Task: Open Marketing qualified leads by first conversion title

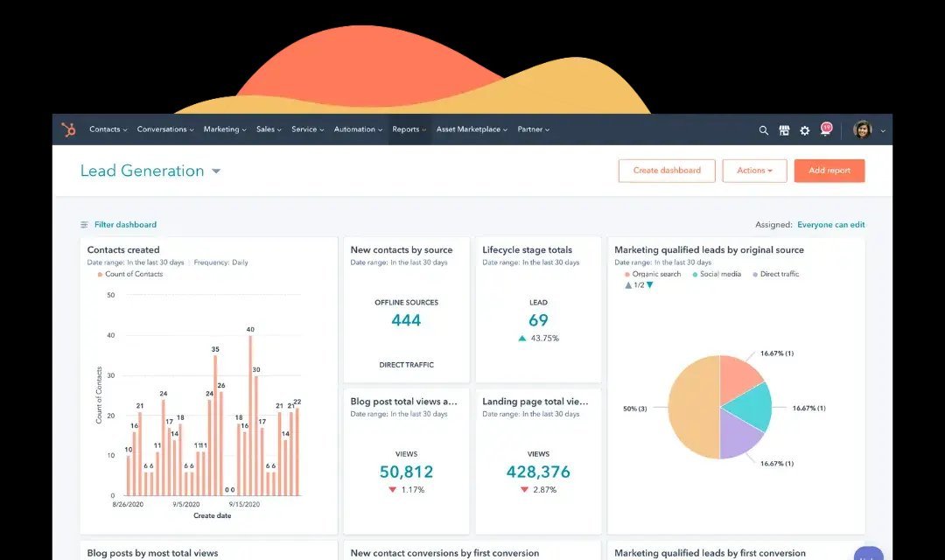Action: pyautogui.click(x=710, y=553)
